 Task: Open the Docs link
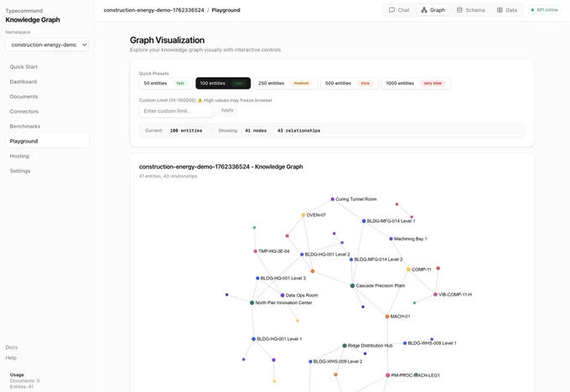(12, 348)
